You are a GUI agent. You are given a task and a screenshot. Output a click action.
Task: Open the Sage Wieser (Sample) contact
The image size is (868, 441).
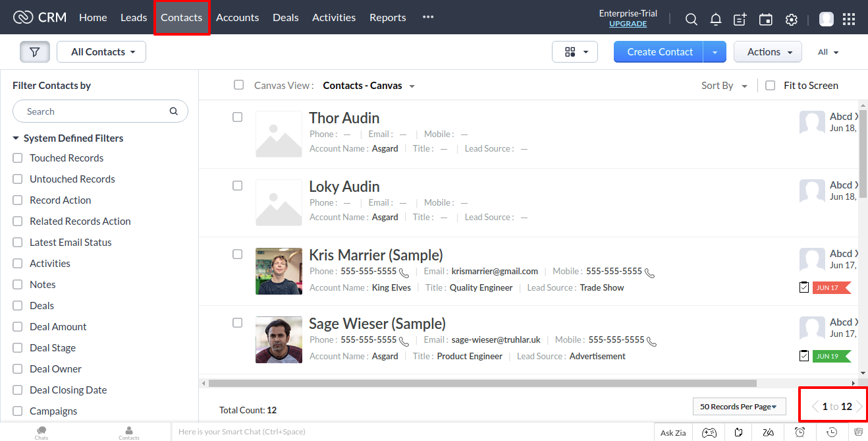tap(377, 324)
